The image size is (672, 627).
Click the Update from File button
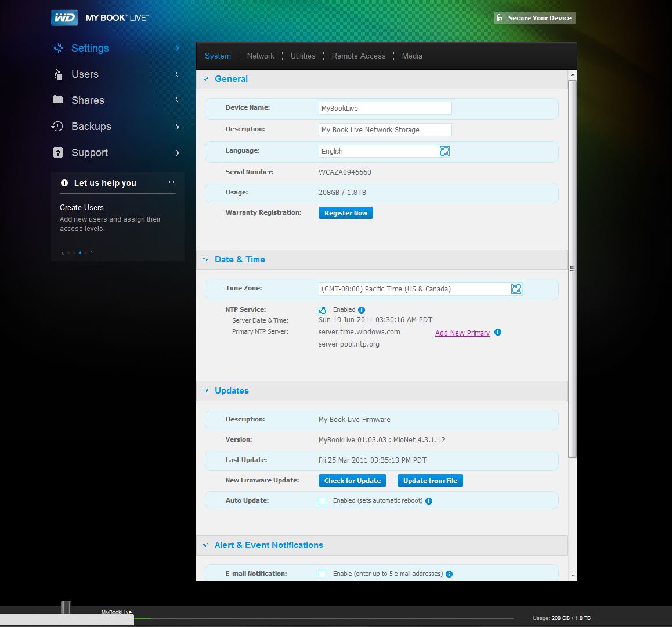430,481
